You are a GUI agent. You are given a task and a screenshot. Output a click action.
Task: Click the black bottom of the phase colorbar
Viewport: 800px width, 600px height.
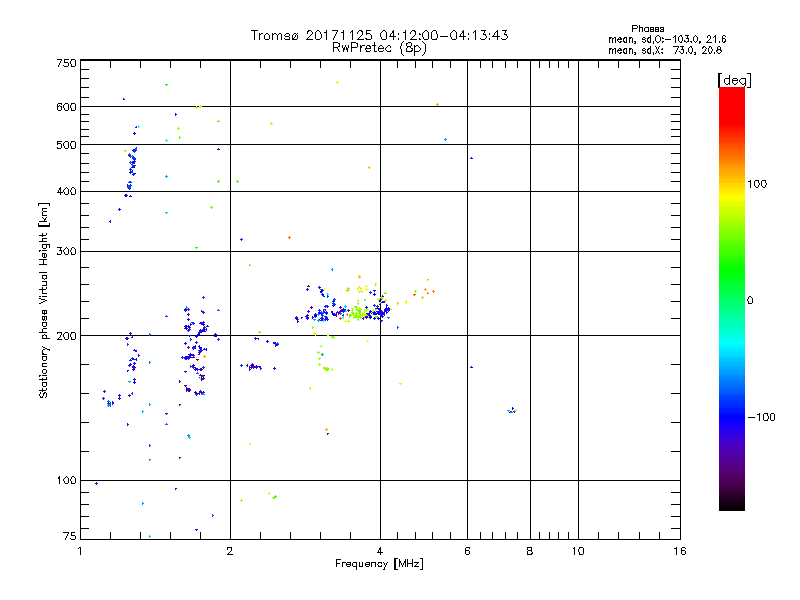coord(732,503)
